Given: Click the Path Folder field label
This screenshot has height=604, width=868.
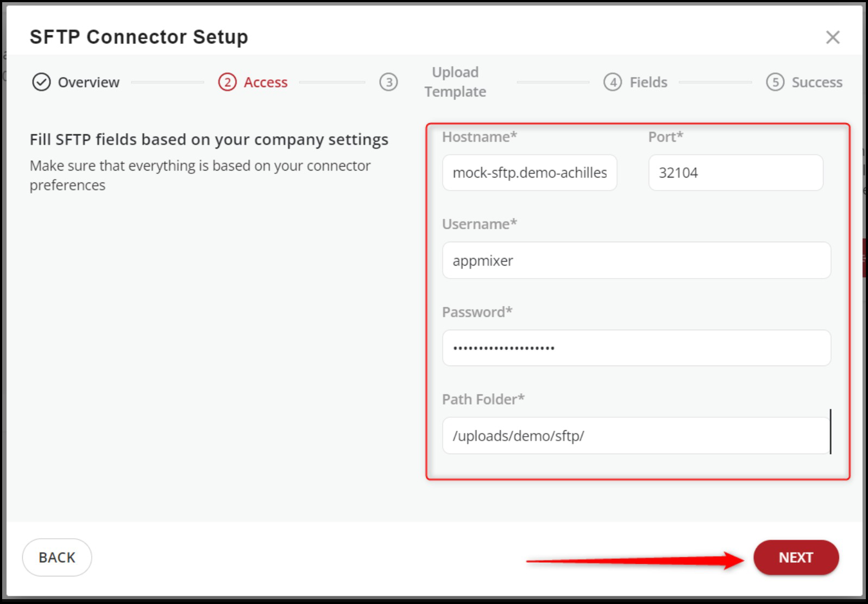Looking at the screenshot, I should (483, 399).
